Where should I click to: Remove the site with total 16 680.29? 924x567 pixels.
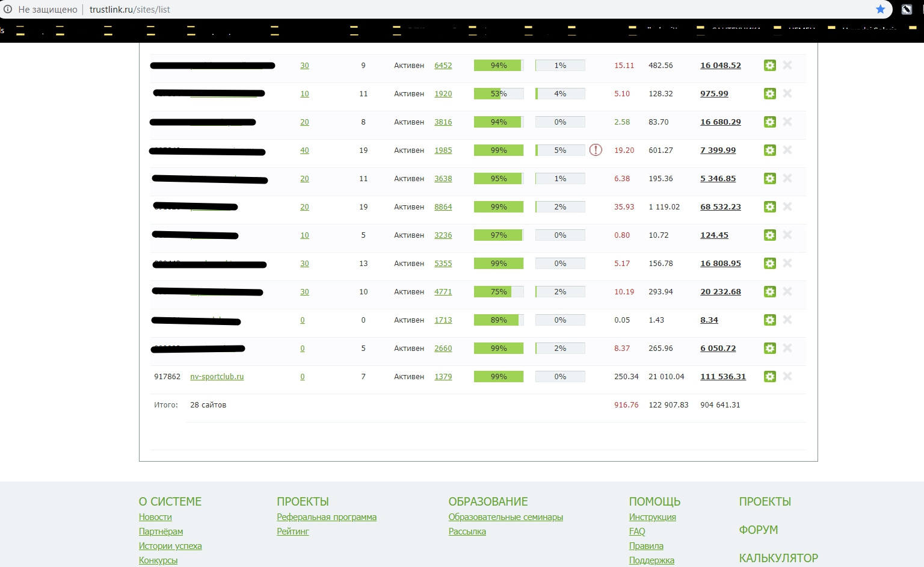(787, 121)
